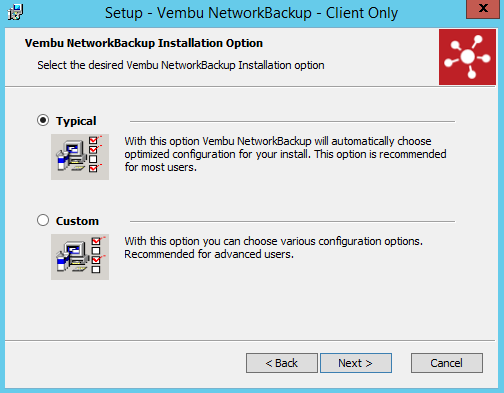Image resolution: width=504 pixels, height=393 pixels.
Task: Click the bold Typical option label
Action: coord(76,121)
